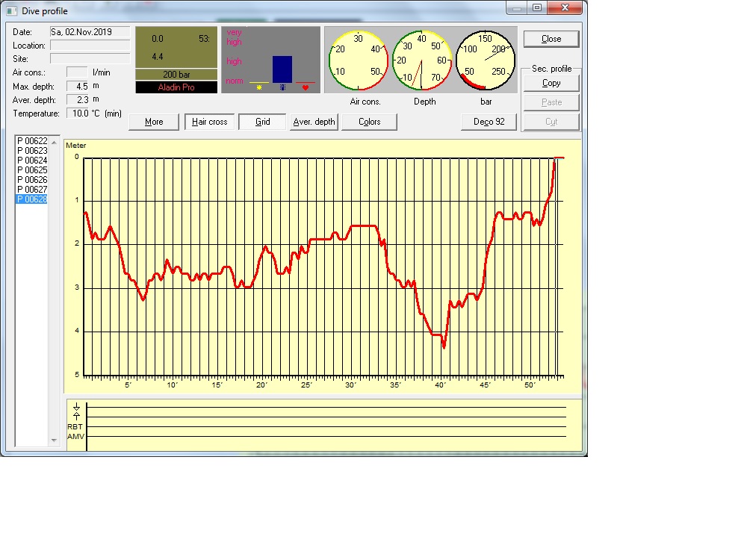Click the blue workload bar

pos(282,69)
